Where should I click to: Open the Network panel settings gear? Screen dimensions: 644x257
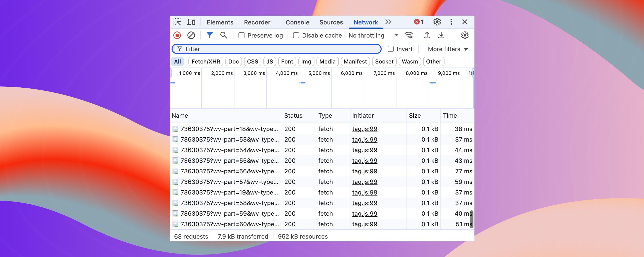[x=465, y=36]
